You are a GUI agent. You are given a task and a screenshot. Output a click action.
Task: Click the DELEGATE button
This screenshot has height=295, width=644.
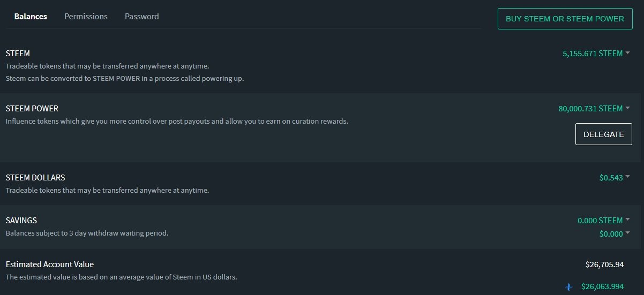(x=604, y=134)
